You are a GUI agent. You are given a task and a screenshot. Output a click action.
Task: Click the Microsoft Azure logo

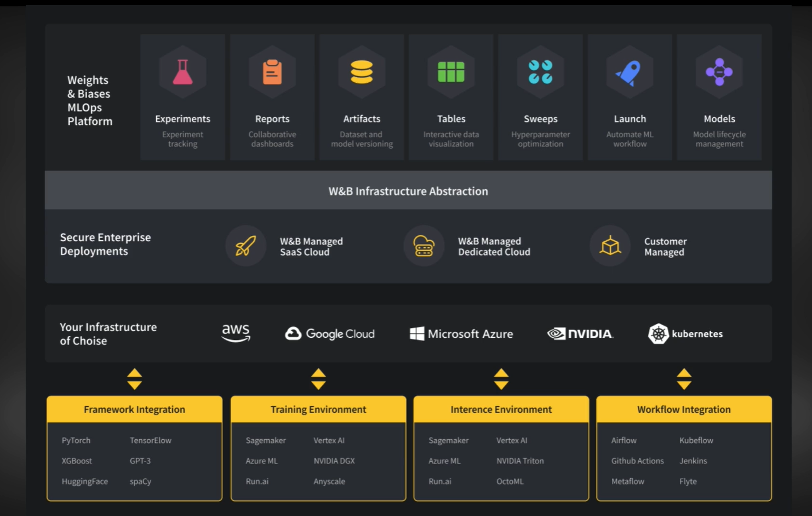(x=461, y=333)
